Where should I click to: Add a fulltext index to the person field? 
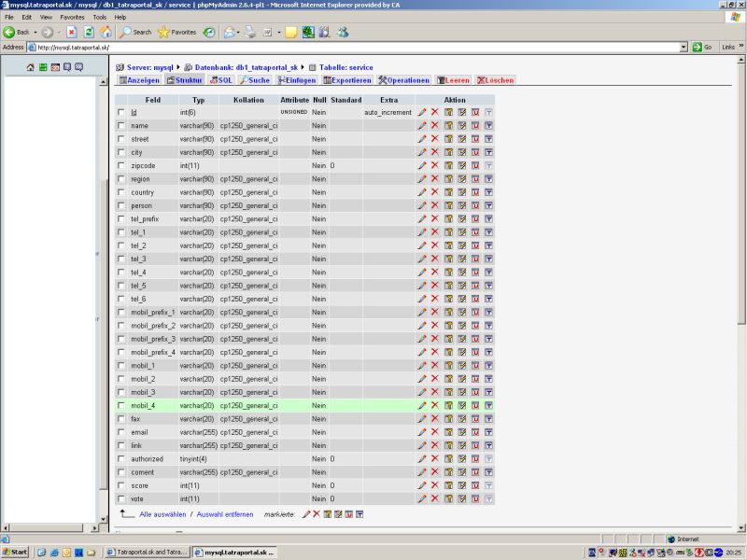(488, 205)
